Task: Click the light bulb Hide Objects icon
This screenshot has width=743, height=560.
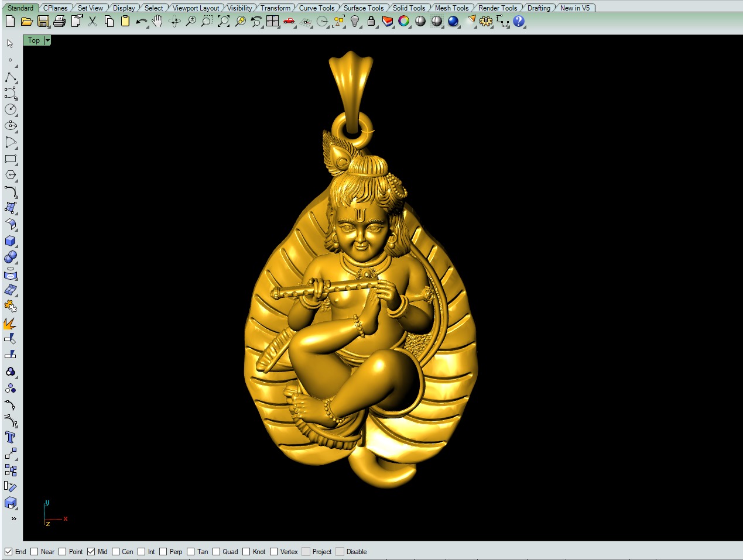Action: pos(355,22)
